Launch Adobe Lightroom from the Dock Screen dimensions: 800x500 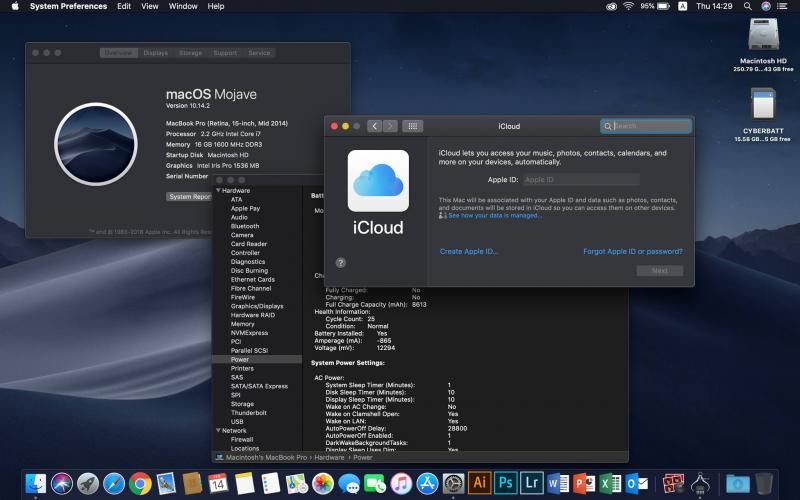[532, 483]
